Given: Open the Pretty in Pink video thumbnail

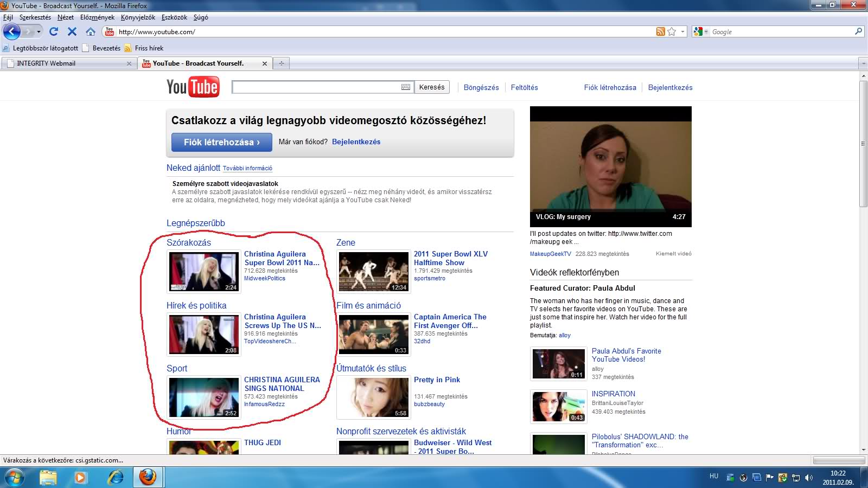Looking at the screenshot, I should tap(374, 397).
